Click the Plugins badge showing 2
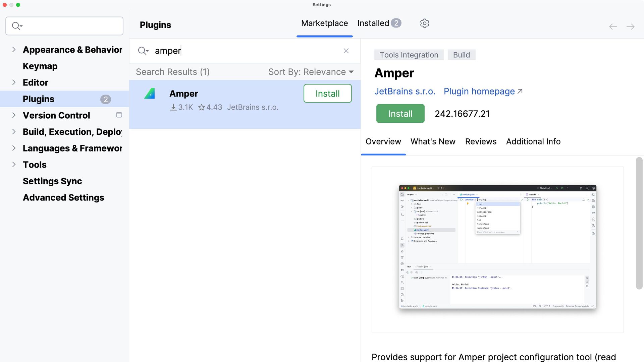The image size is (644, 362). [x=106, y=99]
